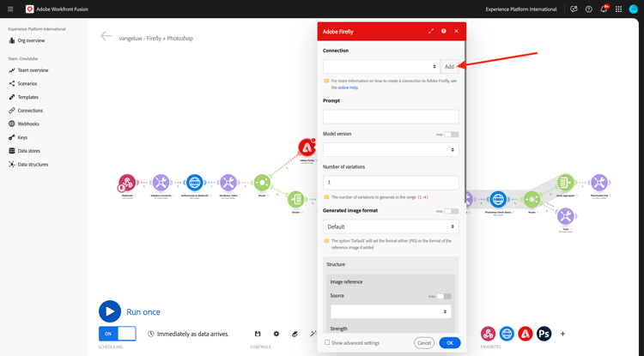
Task: Click into the Prompt input field
Action: [x=391, y=117]
